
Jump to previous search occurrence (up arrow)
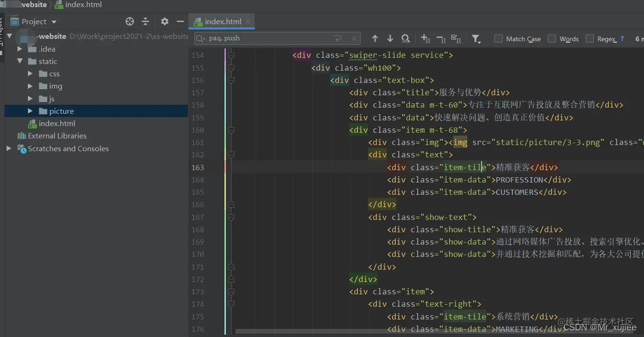(x=375, y=38)
